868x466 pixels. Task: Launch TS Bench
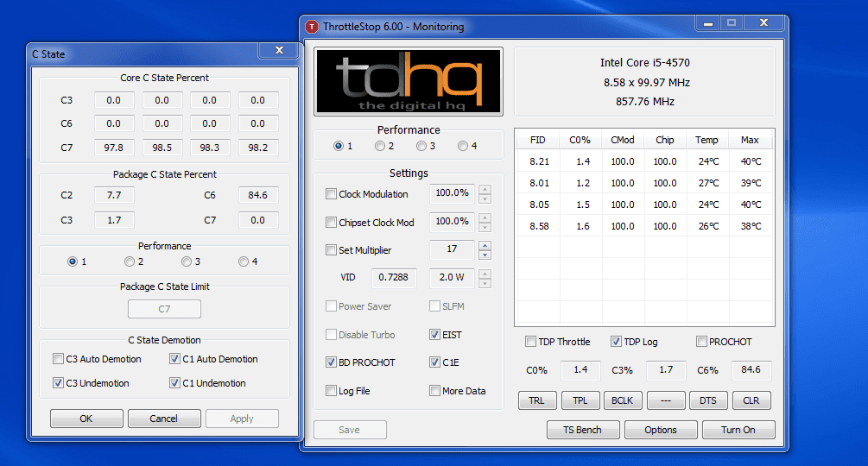point(583,430)
